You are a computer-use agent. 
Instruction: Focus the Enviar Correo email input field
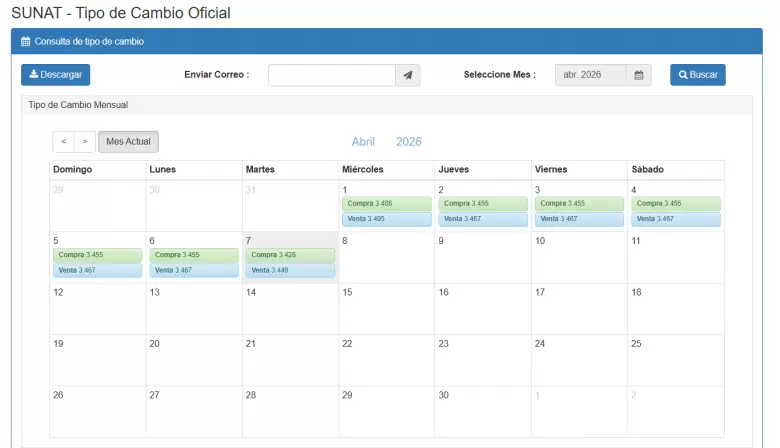[x=331, y=75]
